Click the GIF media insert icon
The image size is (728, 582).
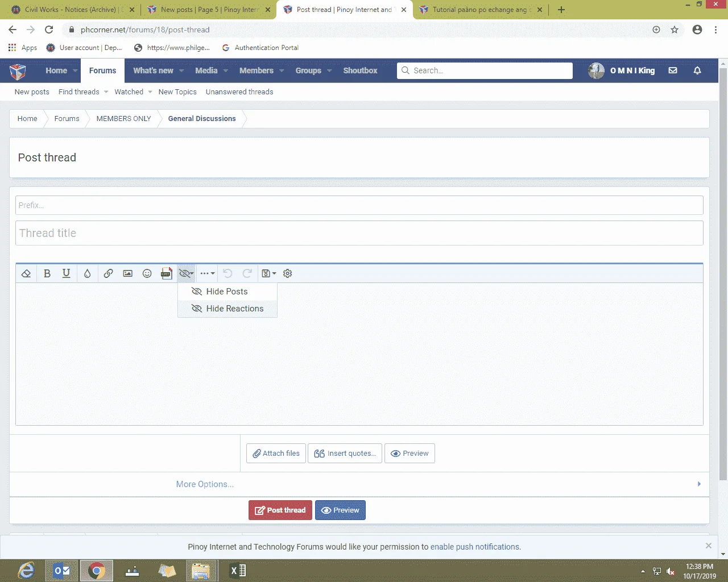coord(166,273)
